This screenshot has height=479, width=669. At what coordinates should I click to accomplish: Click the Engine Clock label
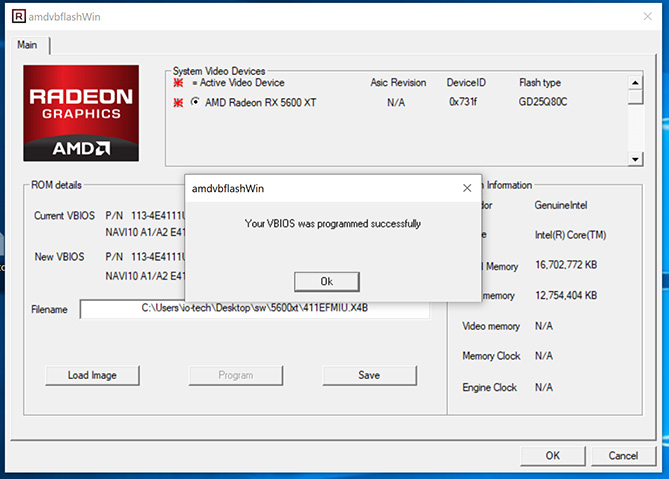(489, 387)
